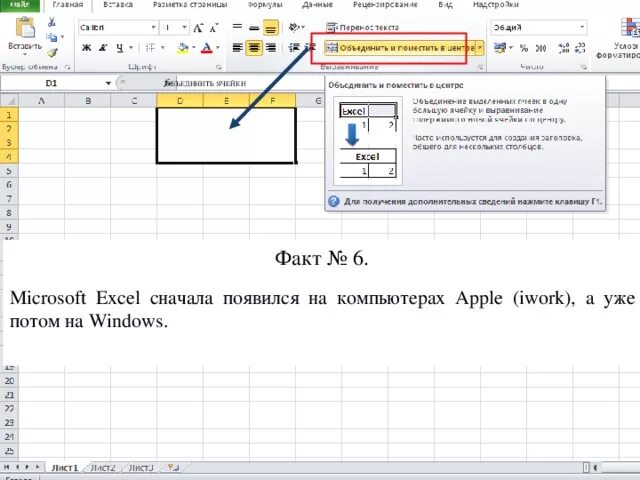
Task: Open the Number group dialog launcher
Action: (x=584, y=67)
